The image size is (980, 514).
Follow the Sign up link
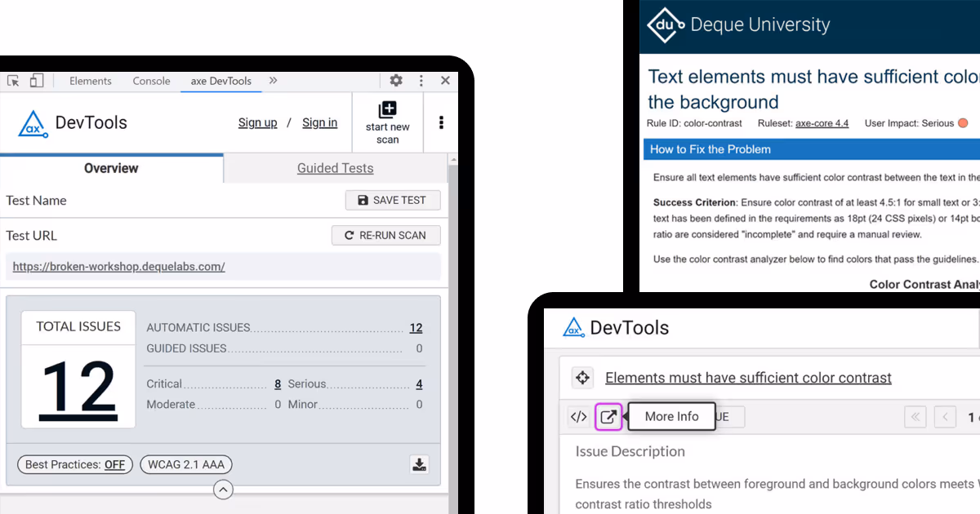tap(257, 122)
